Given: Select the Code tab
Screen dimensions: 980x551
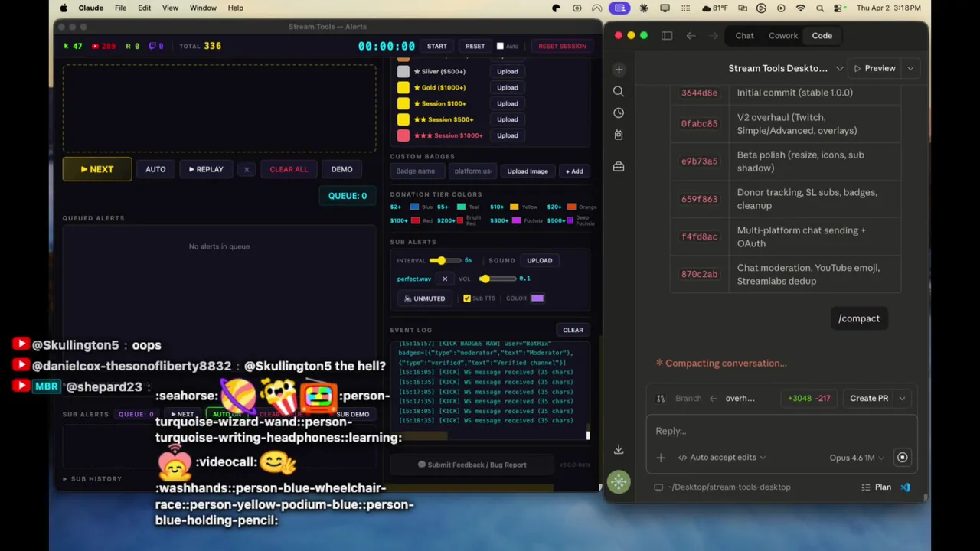Looking at the screenshot, I should pos(822,36).
